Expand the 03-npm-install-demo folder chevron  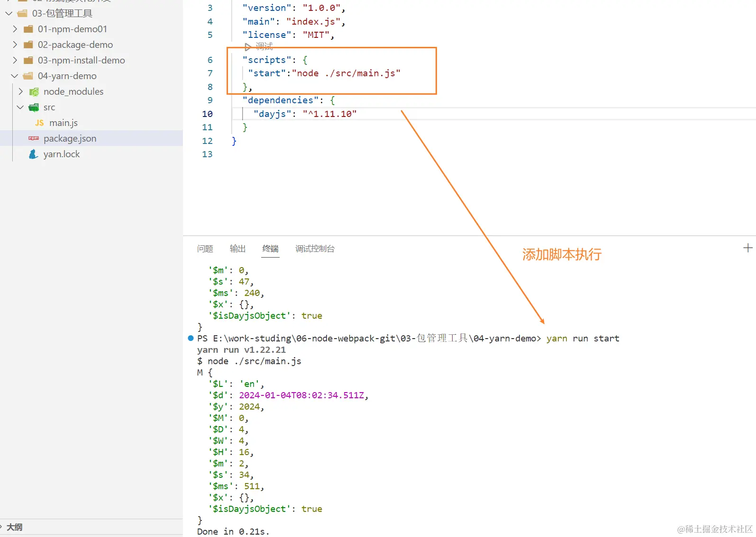(x=15, y=60)
